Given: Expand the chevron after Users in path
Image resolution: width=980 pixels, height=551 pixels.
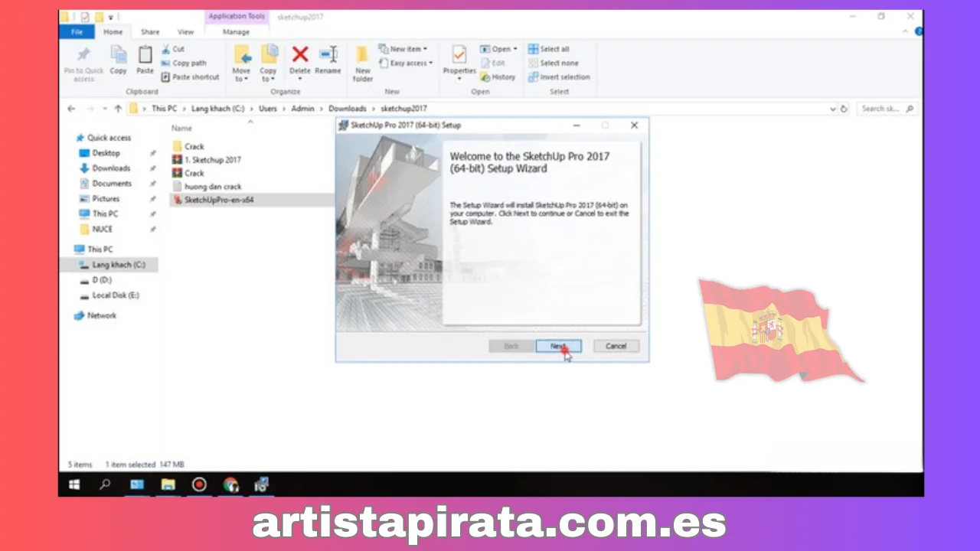Looking at the screenshot, I should coord(284,109).
